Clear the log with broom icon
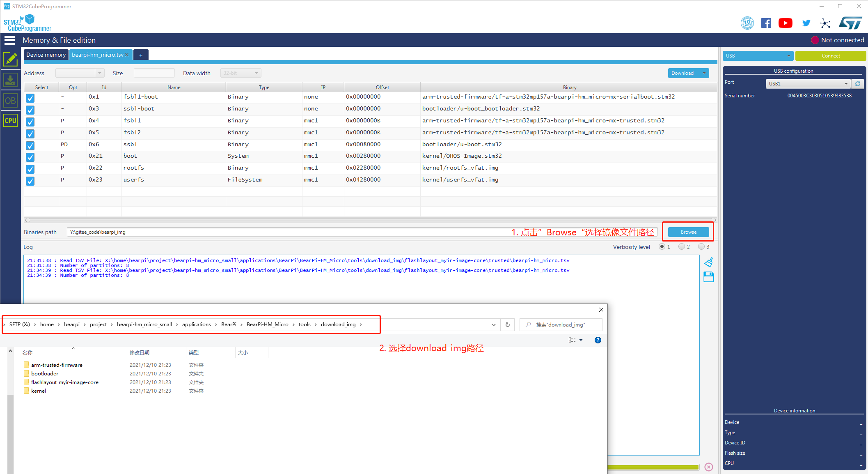Image resolution: width=868 pixels, height=474 pixels. [x=709, y=262]
